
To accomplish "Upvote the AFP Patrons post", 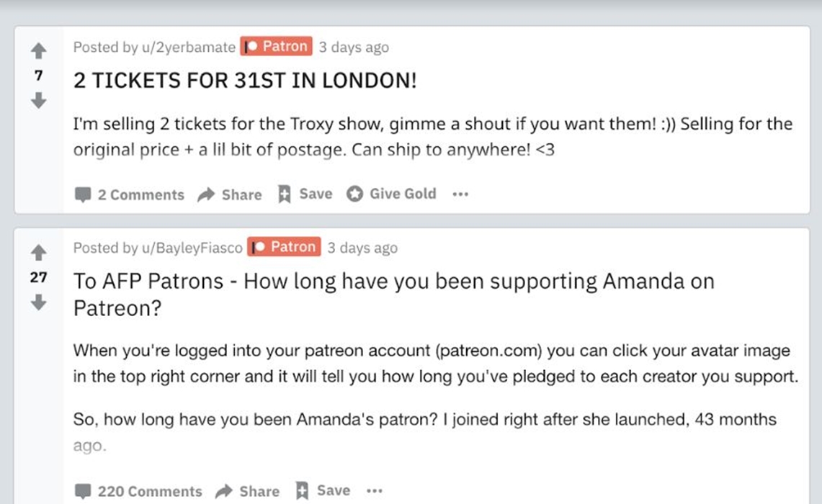I will click(x=38, y=252).
